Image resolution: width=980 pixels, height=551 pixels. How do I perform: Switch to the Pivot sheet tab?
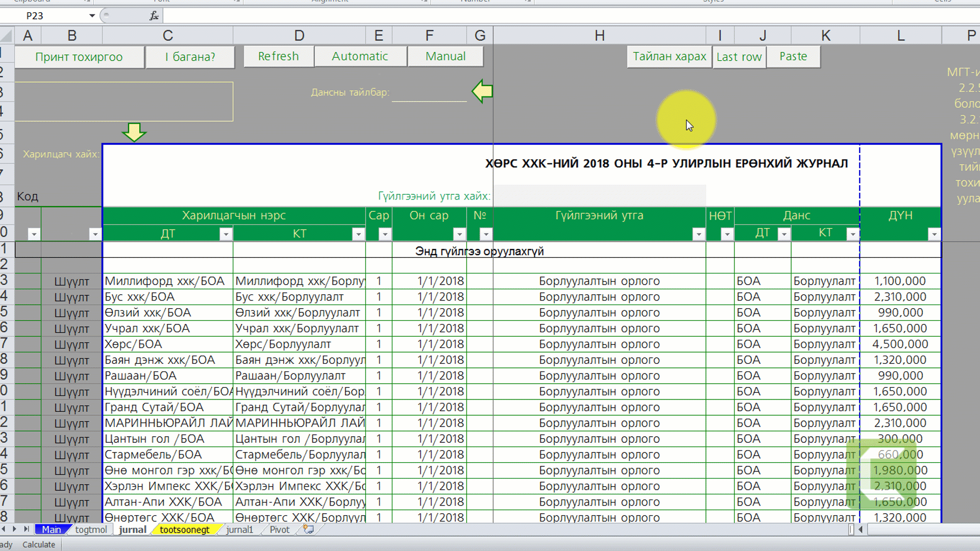[x=279, y=530]
